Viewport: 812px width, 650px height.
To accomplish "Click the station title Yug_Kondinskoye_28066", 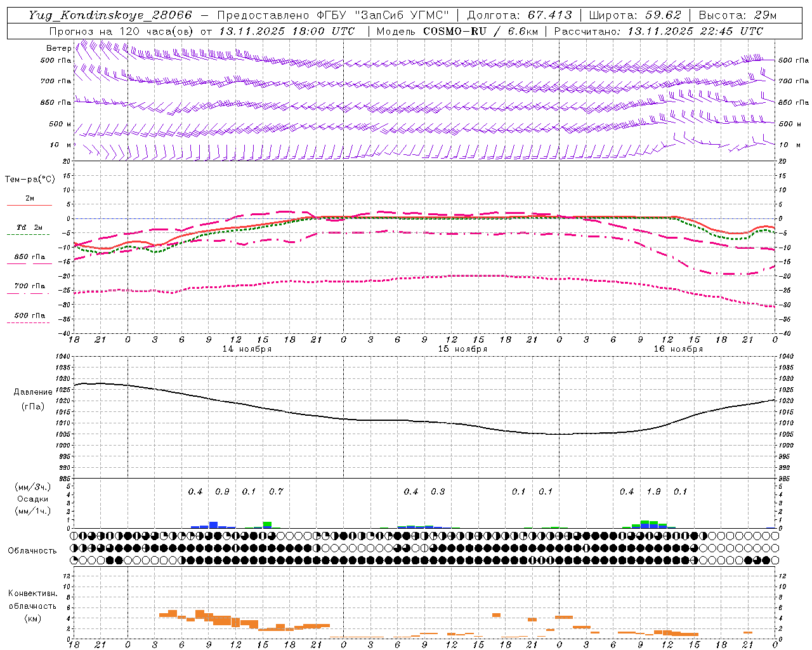I will click(x=110, y=15).
